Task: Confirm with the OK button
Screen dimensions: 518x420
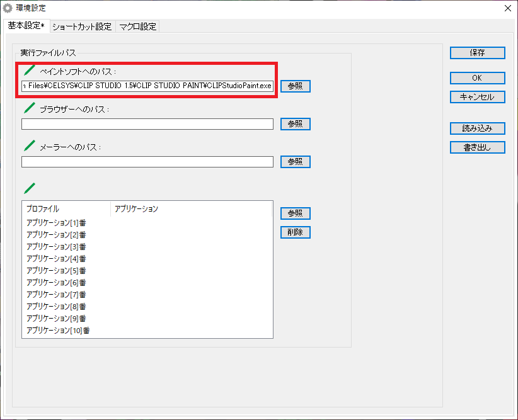Action: 477,78
